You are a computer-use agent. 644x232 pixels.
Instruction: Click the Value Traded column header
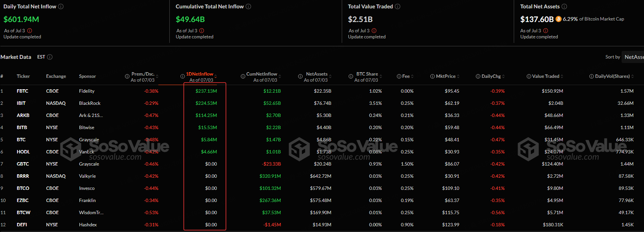[545, 76]
